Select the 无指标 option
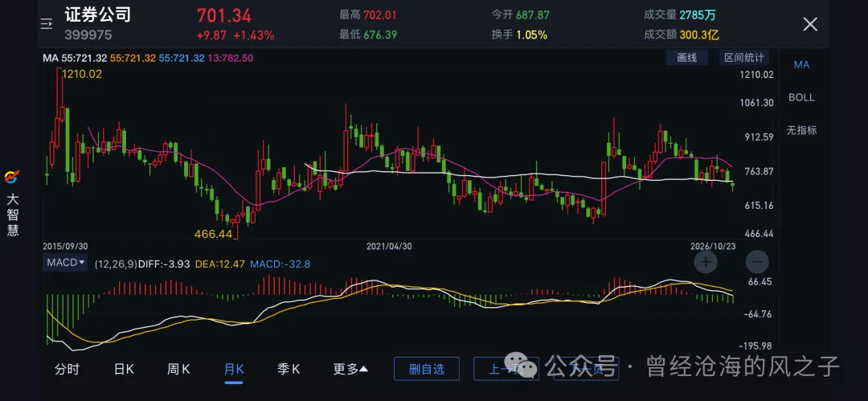Screen dimensions: 868x401 [801, 130]
